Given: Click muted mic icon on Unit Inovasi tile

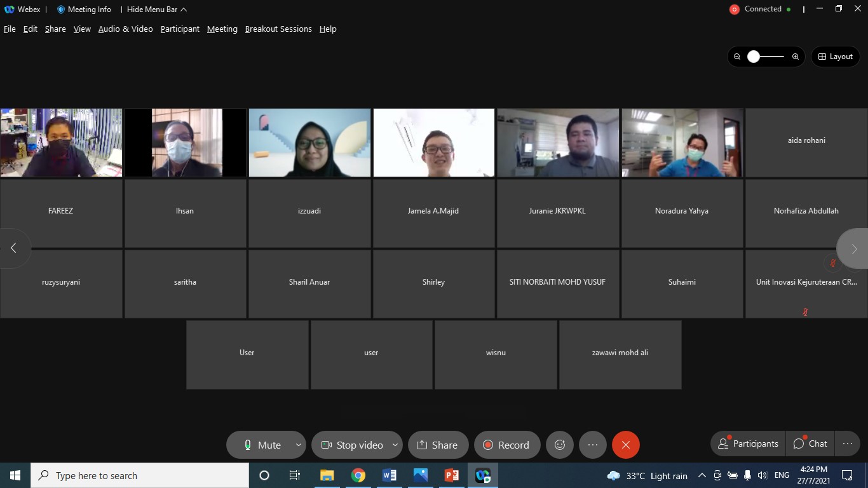Looking at the screenshot, I should point(805,312).
